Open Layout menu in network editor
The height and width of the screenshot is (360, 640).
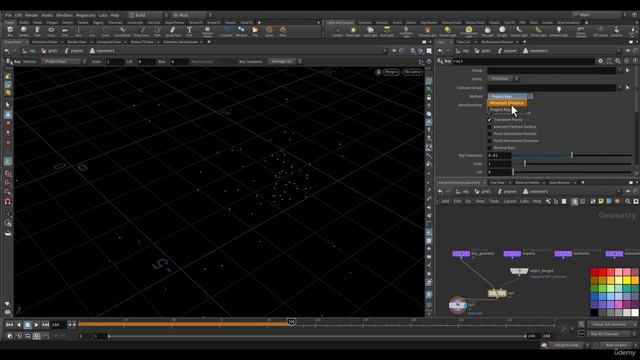(x=510, y=201)
